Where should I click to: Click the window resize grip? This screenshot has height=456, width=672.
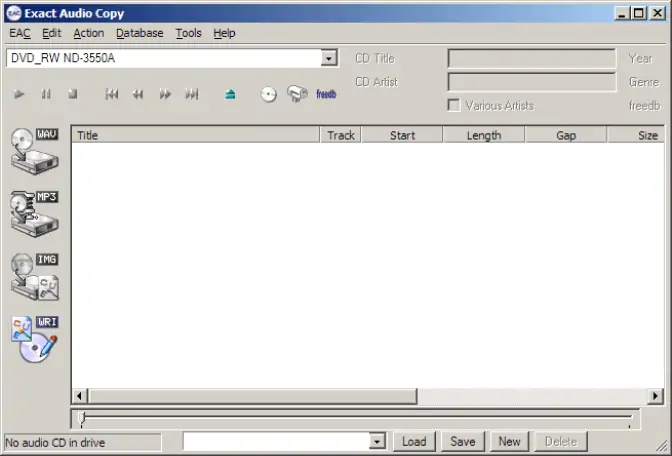click(662, 446)
